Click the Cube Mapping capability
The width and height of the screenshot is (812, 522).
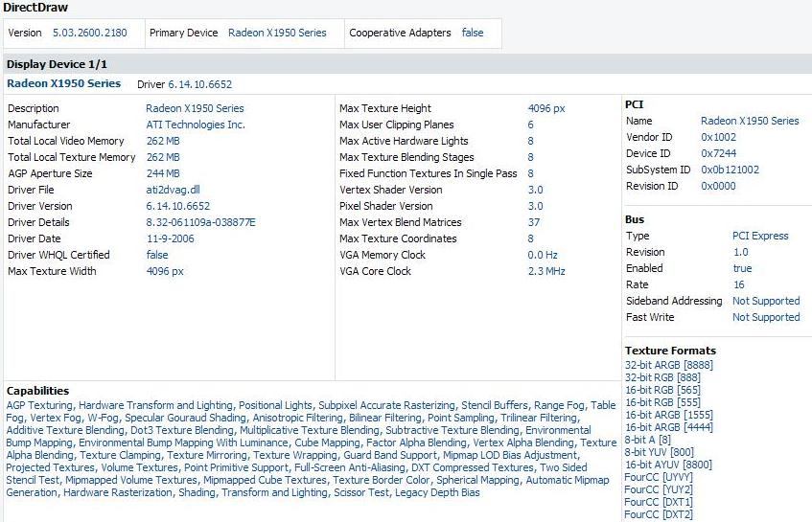(x=327, y=443)
